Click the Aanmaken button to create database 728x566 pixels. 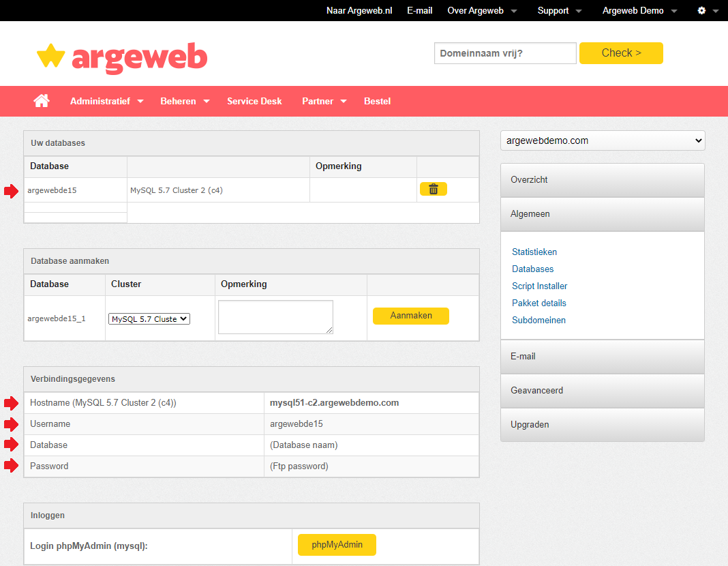coord(411,316)
